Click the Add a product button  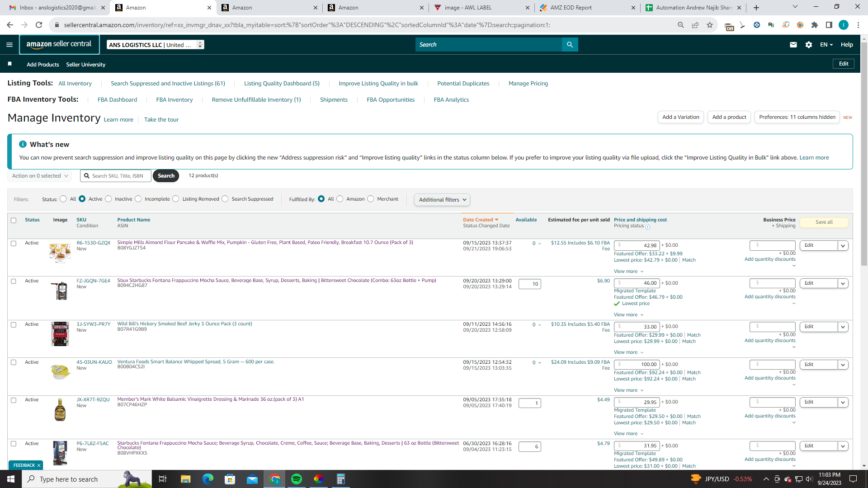point(729,117)
